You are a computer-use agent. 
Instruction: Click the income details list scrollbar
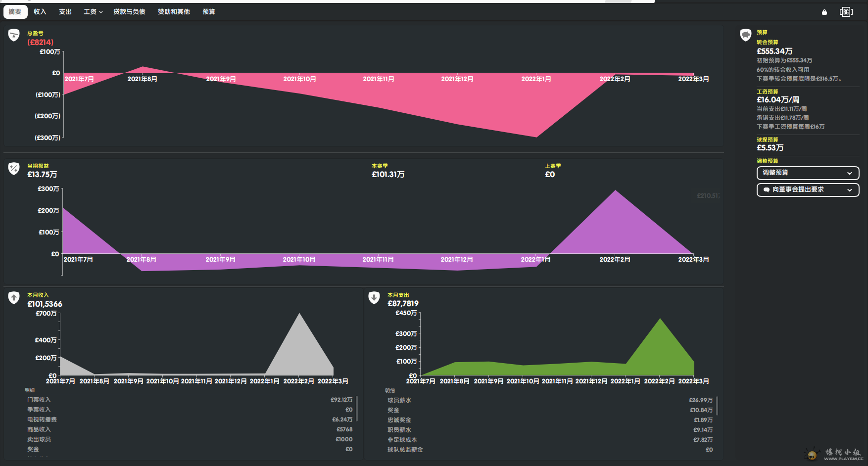357,408
